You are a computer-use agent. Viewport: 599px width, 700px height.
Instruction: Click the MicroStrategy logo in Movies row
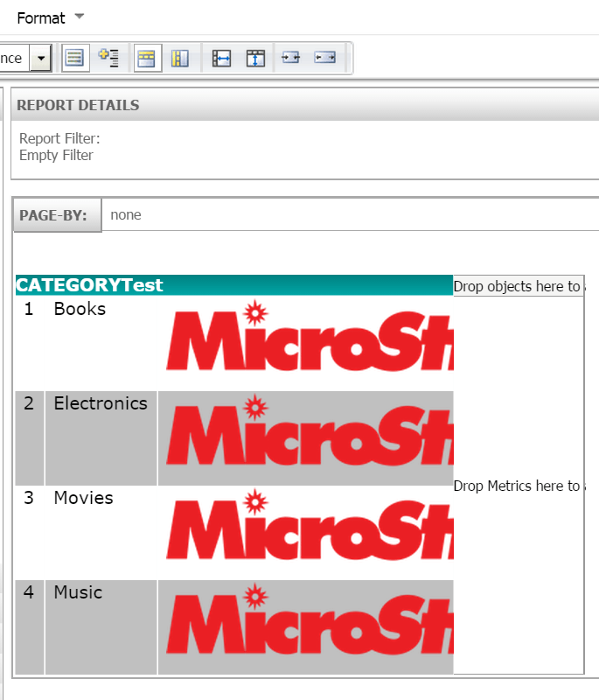point(310,524)
